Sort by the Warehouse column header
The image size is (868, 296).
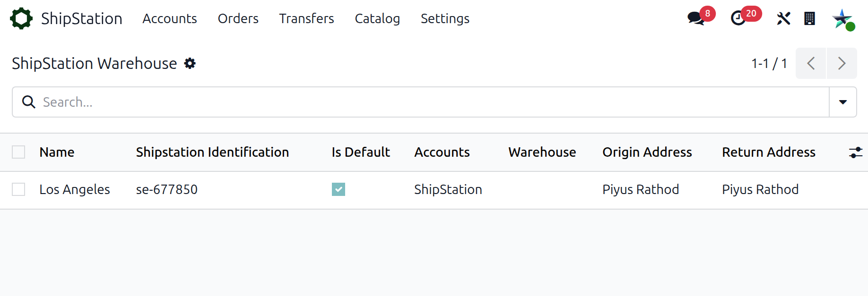click(542, 152)
